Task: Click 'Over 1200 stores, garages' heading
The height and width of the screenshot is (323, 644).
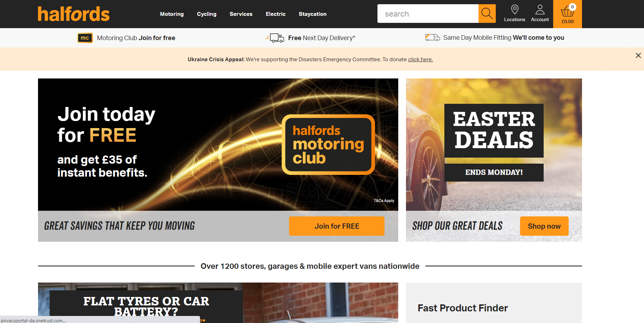Action: click(310, 266)
